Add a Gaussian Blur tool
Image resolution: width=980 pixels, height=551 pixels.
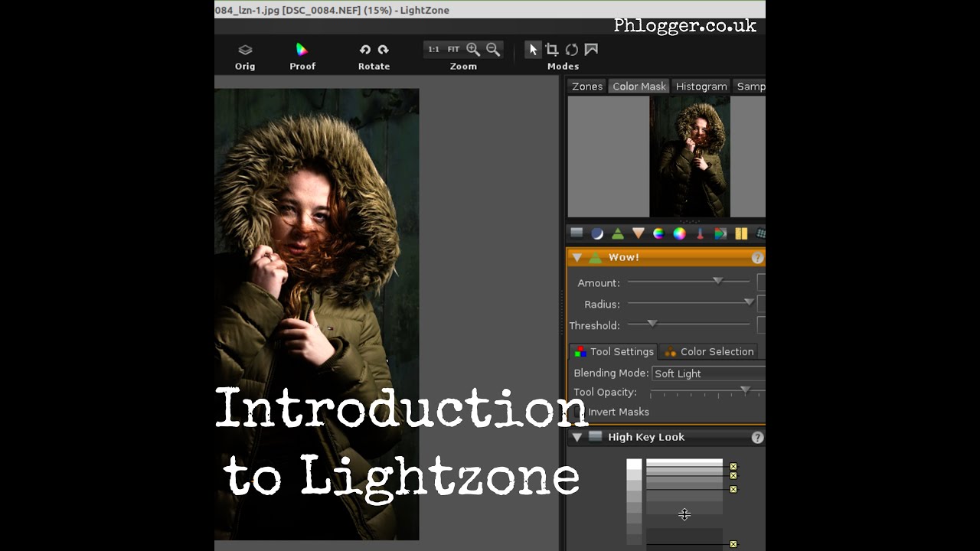coord(639,233)
